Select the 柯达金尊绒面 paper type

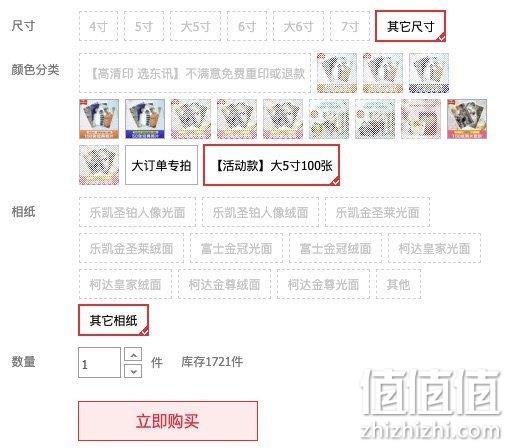tap(224, 284)
